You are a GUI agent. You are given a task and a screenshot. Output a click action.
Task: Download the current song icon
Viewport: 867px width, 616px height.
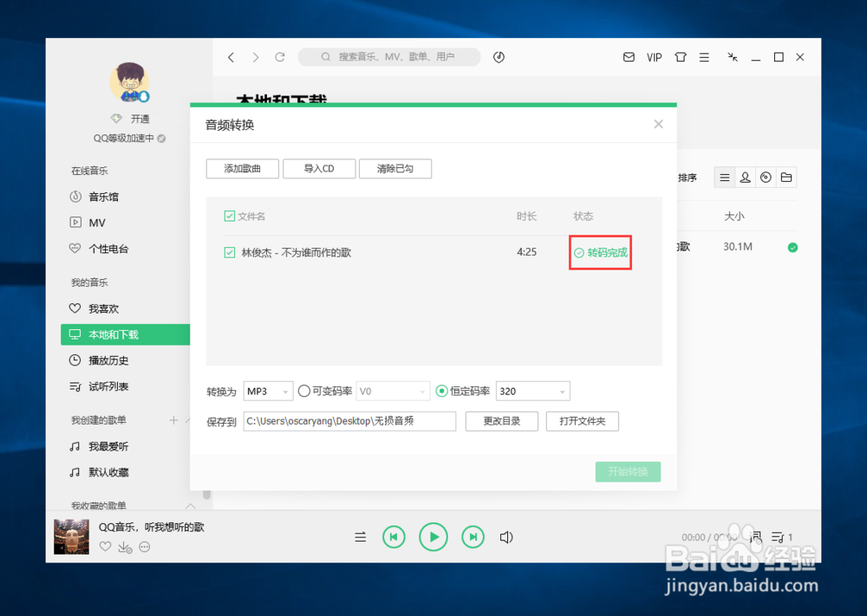[125, 547]
